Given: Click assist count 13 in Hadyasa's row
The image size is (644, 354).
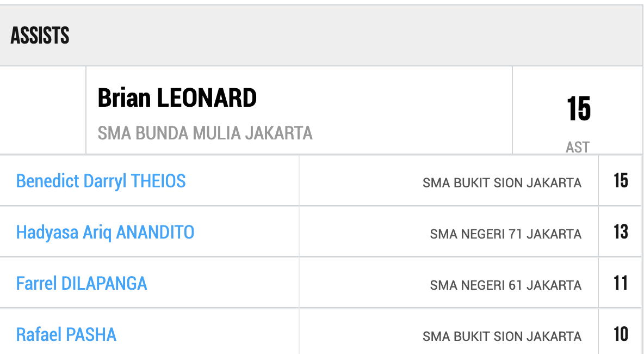Looking at the screenshot, I should point(621,232).
